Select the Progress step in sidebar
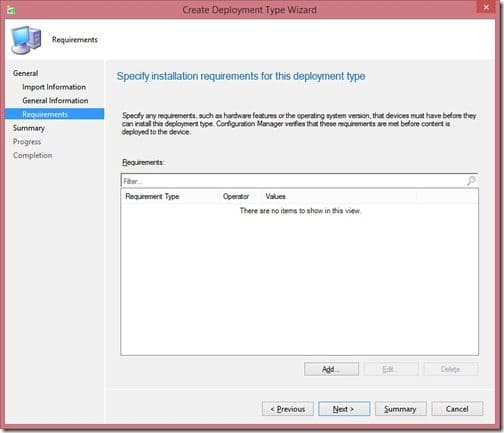504x433 pixels. coord(27,142)
